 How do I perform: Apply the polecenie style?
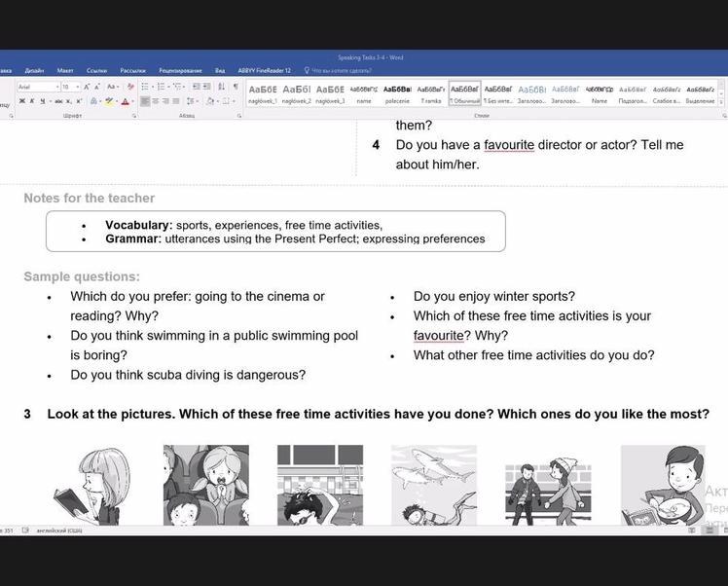397,94
